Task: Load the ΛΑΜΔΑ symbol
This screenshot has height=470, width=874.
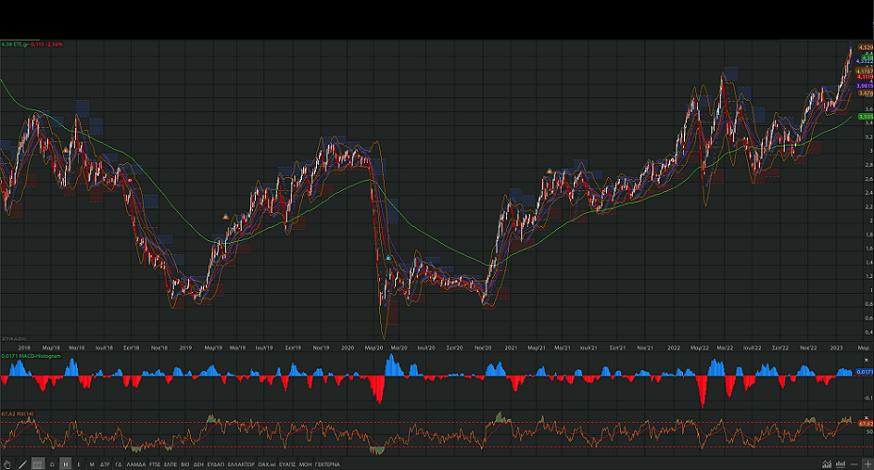Action: click(136, 464)
